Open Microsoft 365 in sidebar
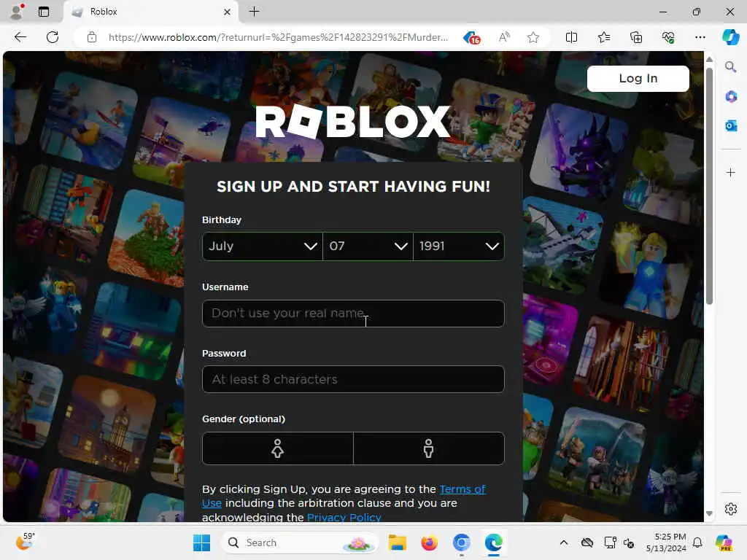The height and width of the screenshot is (560, 747). click(731, 97)
